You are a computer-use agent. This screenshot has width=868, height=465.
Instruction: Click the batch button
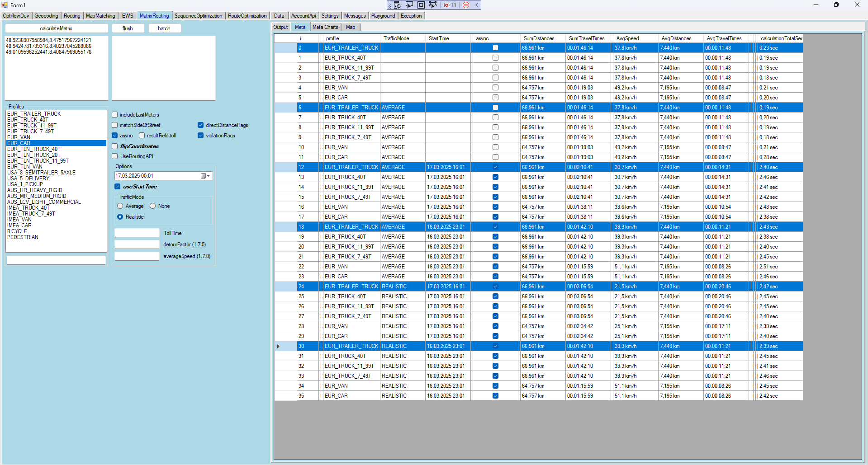coord(164,28)
